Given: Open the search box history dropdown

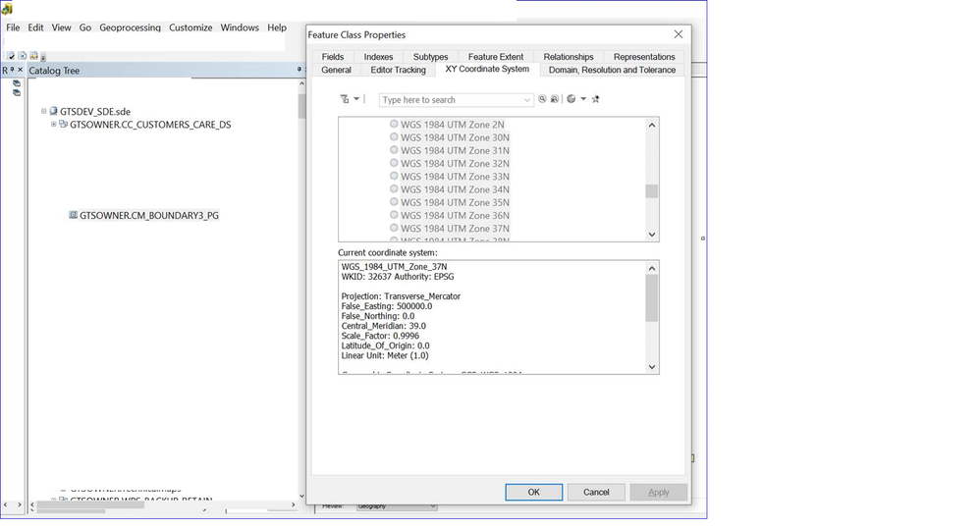Looking at the screenshot, I should [527, 100].
